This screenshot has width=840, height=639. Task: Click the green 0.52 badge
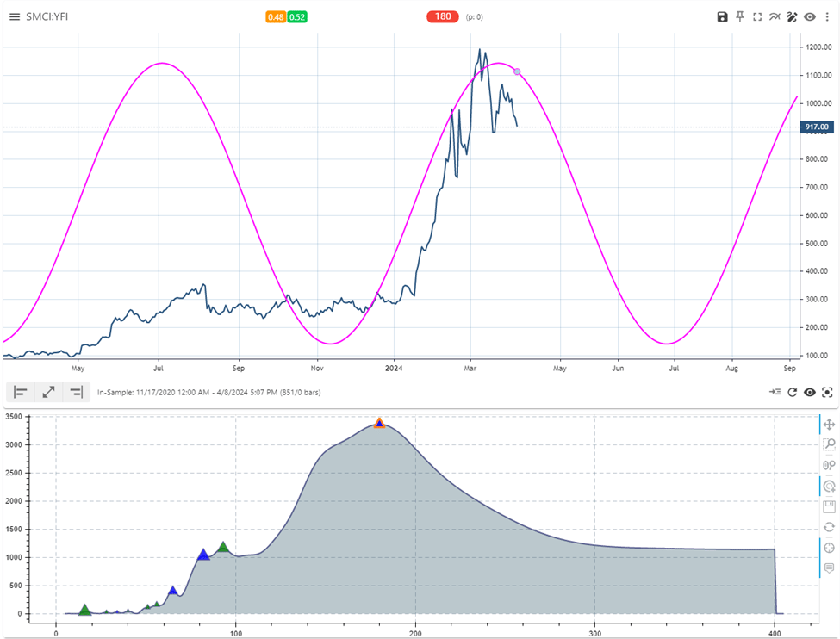pos(296,17)
